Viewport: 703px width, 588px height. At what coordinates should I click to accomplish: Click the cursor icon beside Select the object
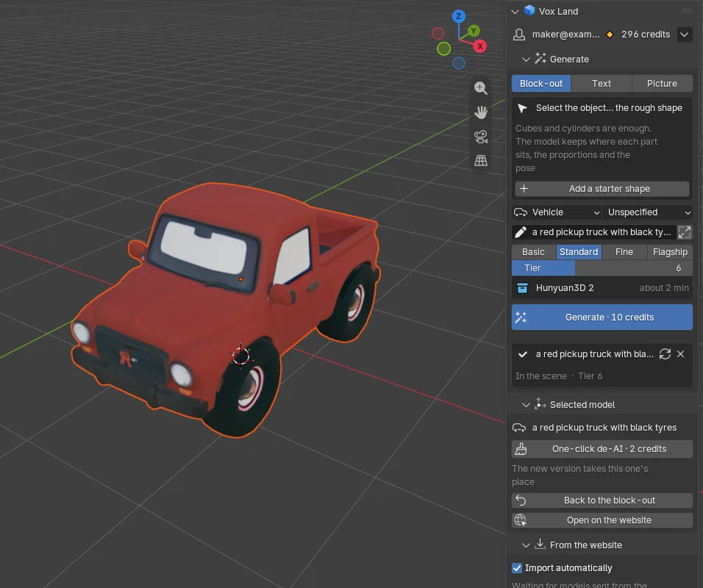click(522, 108)
